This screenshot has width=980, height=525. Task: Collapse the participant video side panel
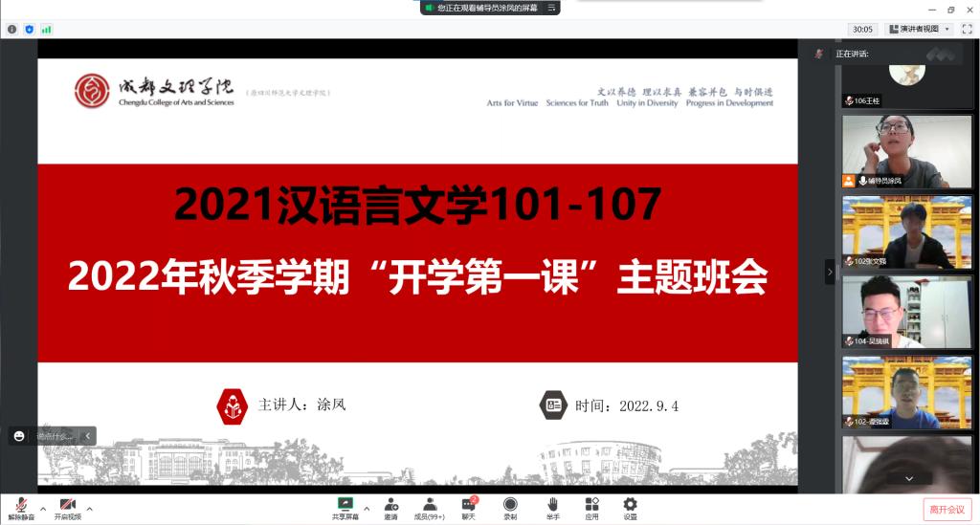830,272
